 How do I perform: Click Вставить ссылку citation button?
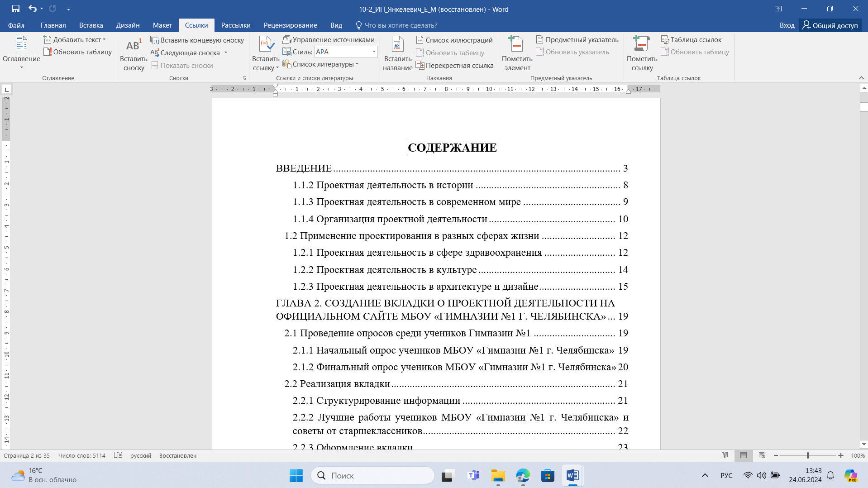coord(266,54)
